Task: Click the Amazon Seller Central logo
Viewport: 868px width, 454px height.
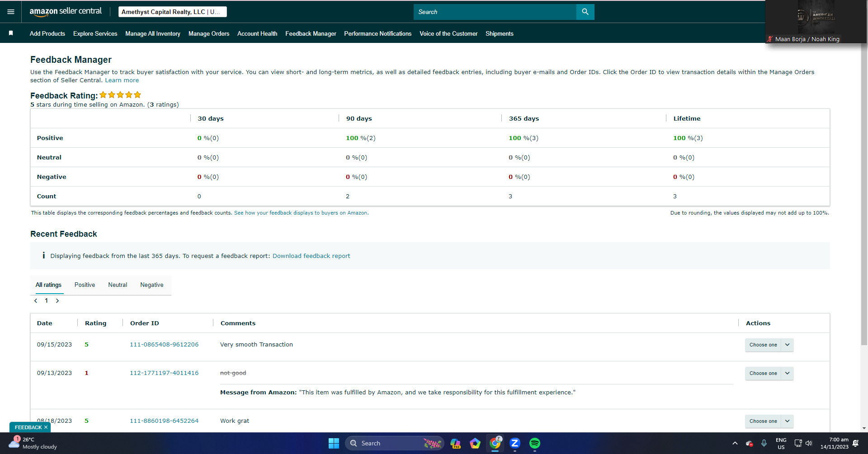Action: [x=66, y=12]
